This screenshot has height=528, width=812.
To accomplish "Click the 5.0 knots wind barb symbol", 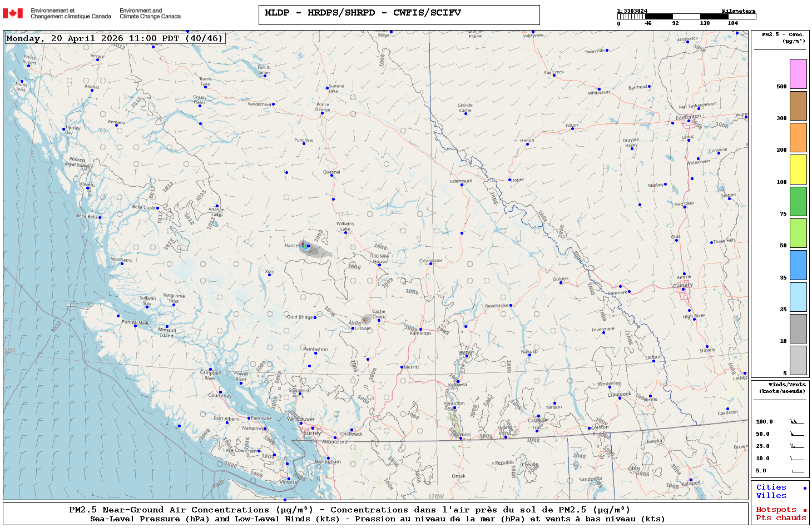I will (x=796, y=471).
